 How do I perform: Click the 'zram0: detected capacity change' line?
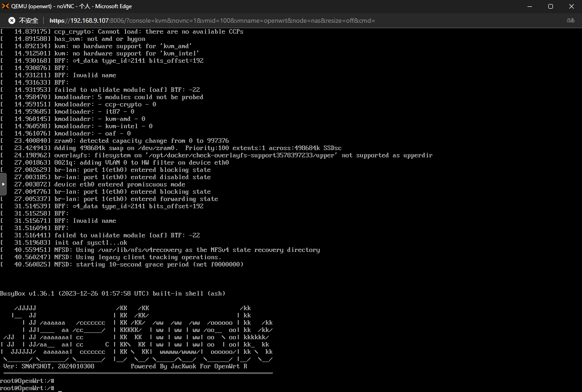[x=115, y=141]
